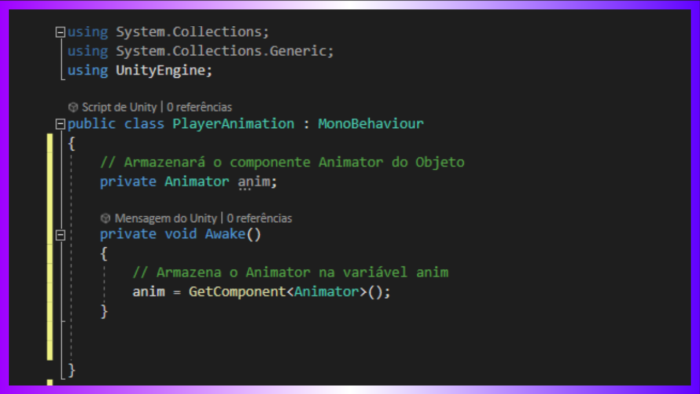Image resolution: width=700 pixels, height=394 pixels.
Task: Collapse the PlayerAnimation class region
Action: [x=60, y=124]
